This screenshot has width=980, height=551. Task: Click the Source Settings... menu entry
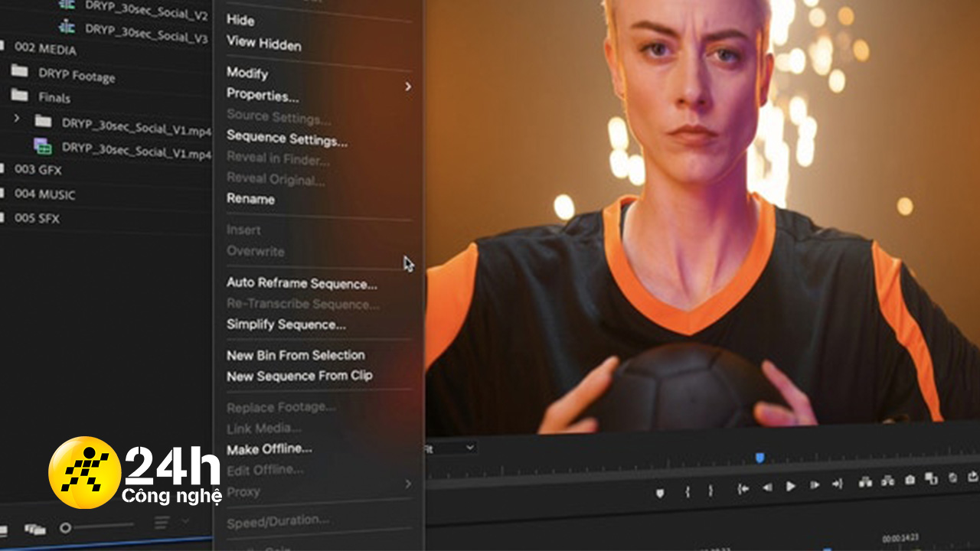coord(279,118)
